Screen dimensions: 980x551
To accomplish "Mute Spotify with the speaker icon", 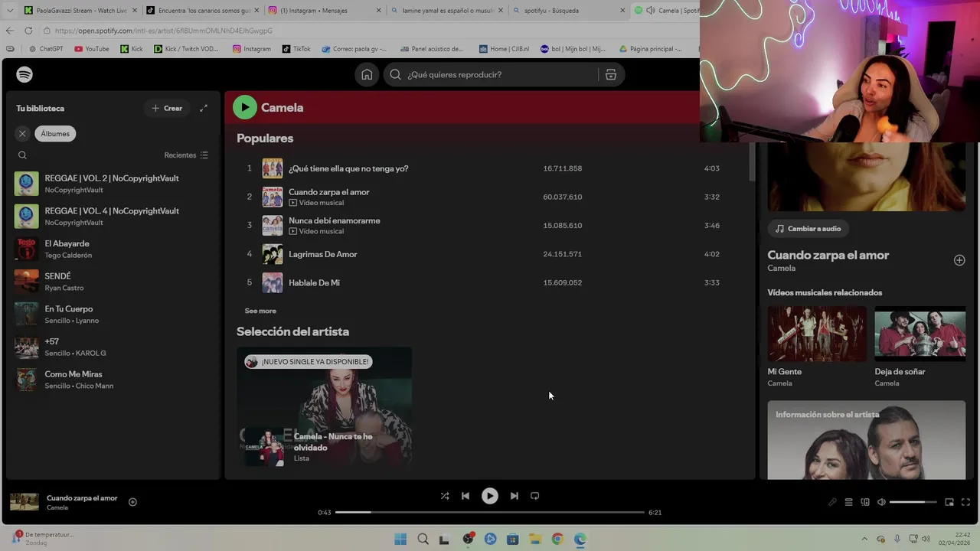I will (881, 502).
